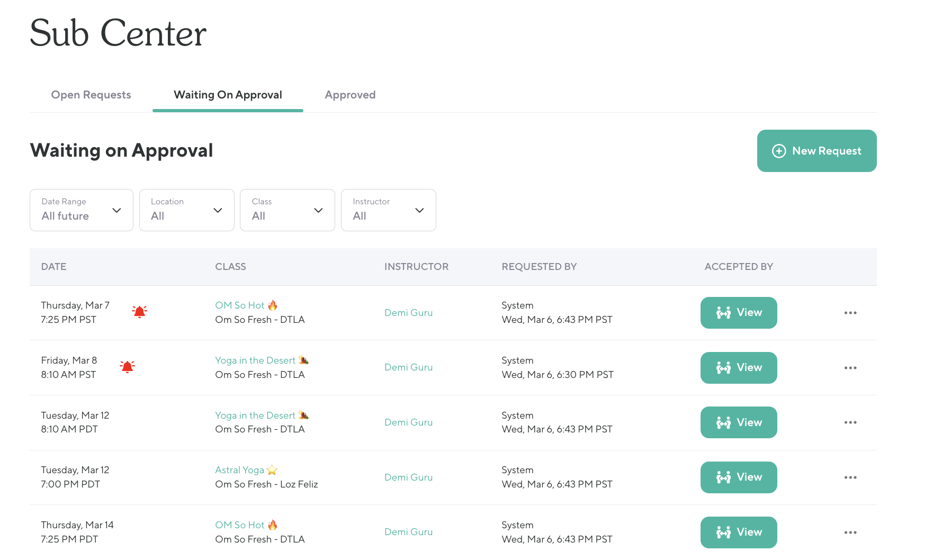Switch to the Approved tab

[x=350, y=95]
